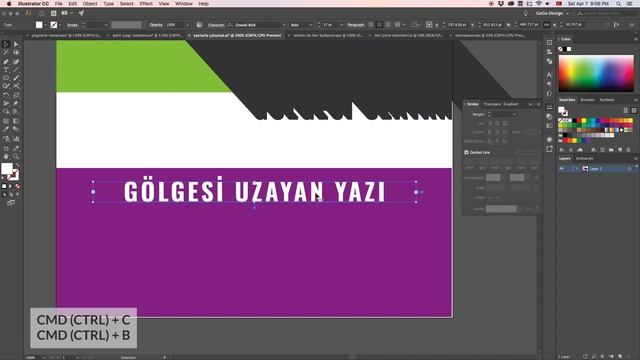Toggle constrain width and height proportions link
Image resolution: width=640 pixels, height=360 pixels.
tap(547, 25)
